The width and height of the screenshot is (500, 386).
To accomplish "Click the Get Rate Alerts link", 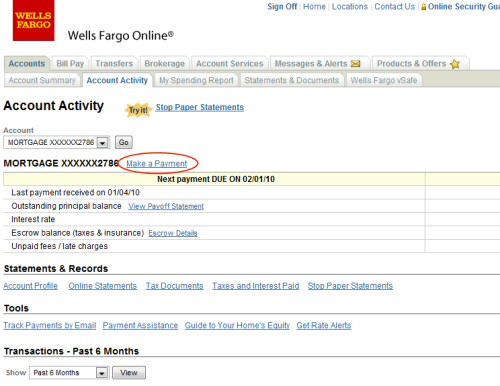I will coord(324,325).
